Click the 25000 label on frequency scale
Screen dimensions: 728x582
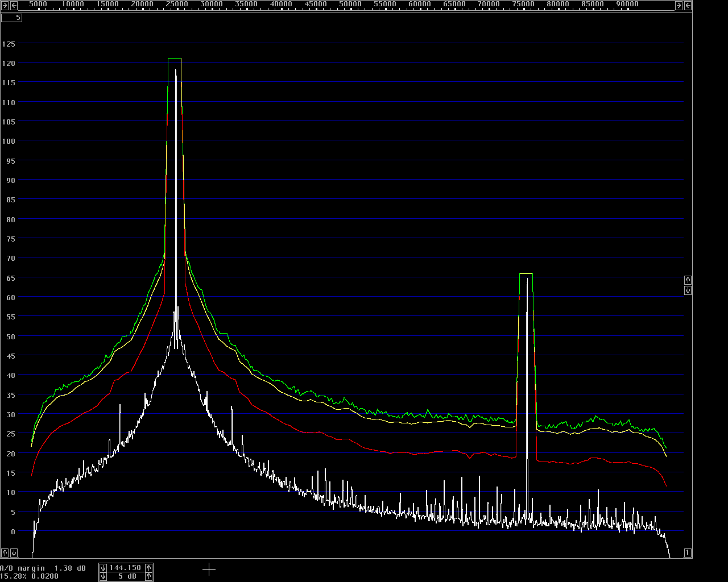177,4
